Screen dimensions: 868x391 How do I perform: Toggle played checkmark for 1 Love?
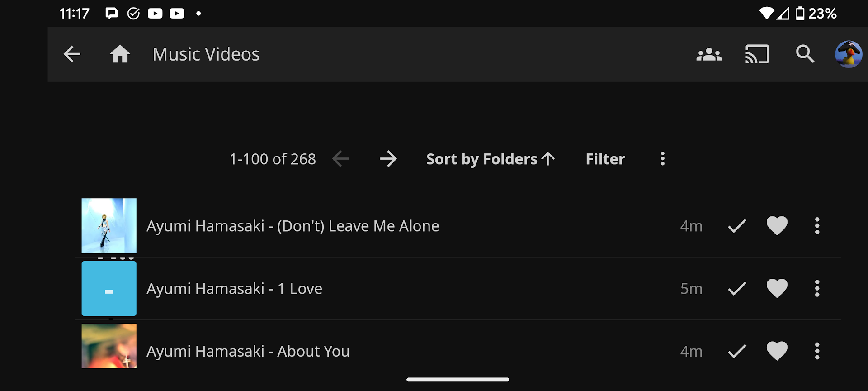point(737,288)
